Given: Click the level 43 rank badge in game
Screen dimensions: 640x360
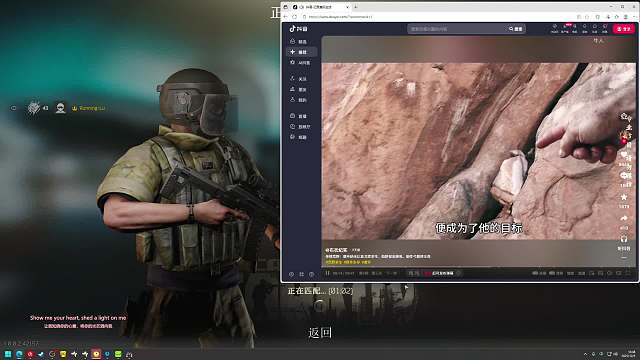Looking at the screenshot, I should tap(37, 108).
